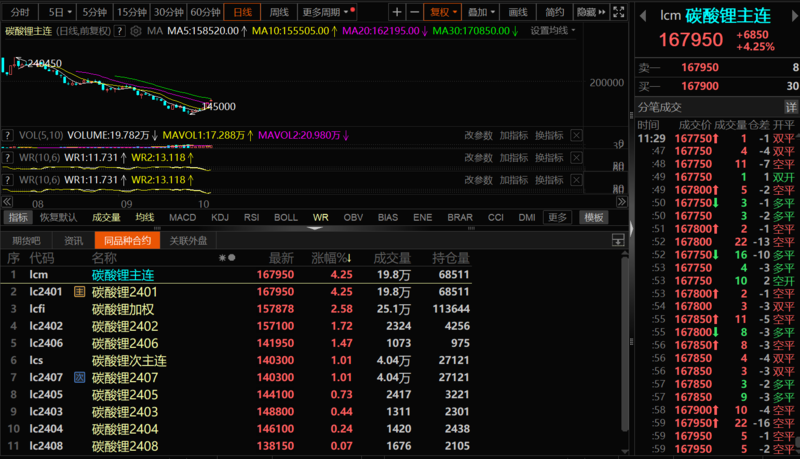Screen dimensions: 800x459
Task: Toggle the 隐藏 side panel button
Action: coord(590,12)
